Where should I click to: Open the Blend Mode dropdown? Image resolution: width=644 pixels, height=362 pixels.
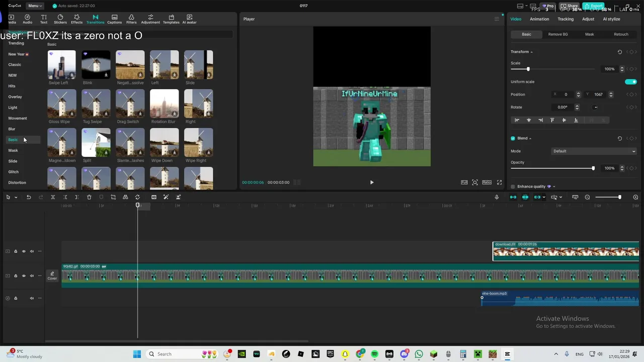pyautogui.click(x=594, y=151)
